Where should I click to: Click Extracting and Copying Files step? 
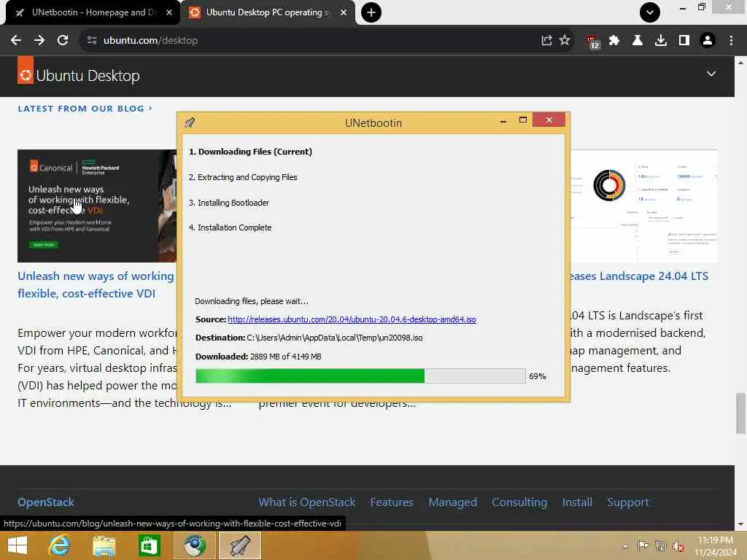tap(243, 177)
